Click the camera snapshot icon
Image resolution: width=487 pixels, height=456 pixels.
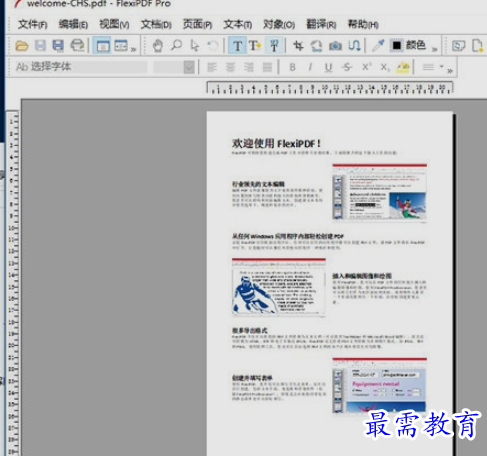335,45
